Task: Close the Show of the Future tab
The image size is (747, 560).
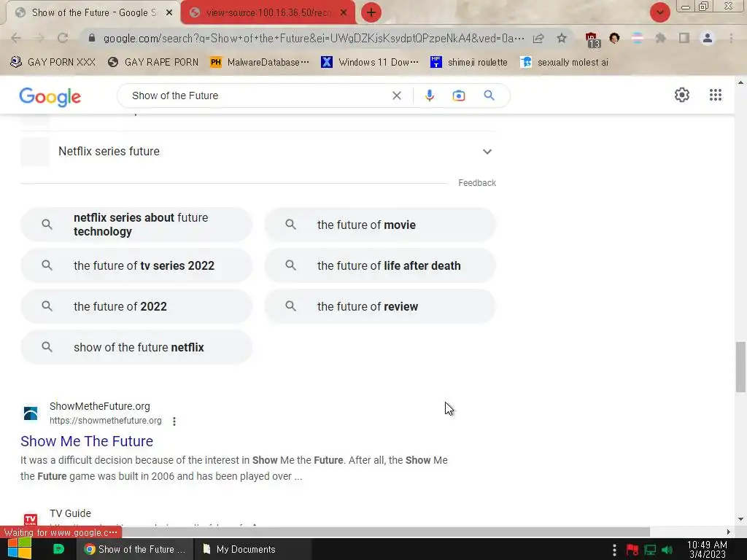Action: click(169, 13)
